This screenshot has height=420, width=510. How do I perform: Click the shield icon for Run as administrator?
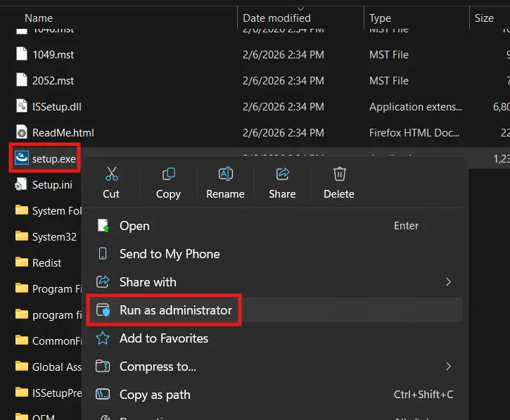(x=103, y=310)
